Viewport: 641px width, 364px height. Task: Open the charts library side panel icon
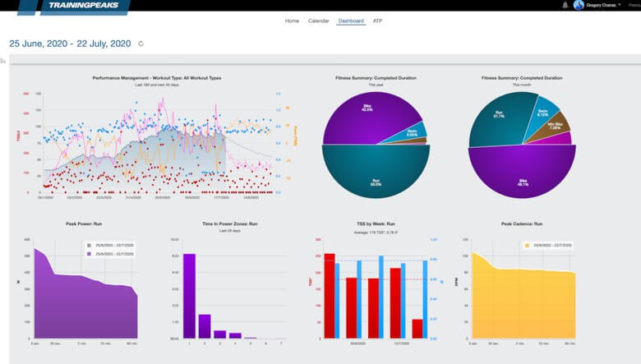pos(2,62)
